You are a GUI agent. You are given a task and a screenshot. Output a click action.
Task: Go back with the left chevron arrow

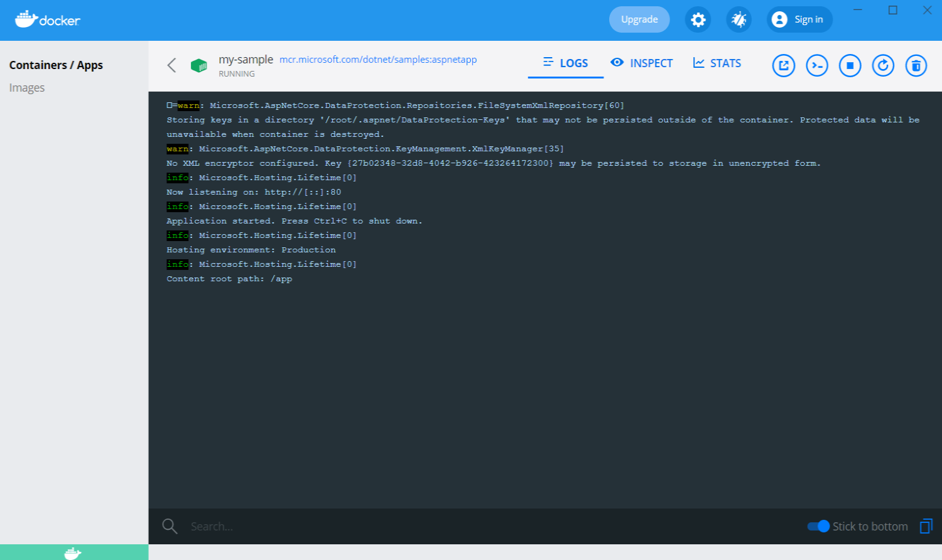click(x=171, y=65)
